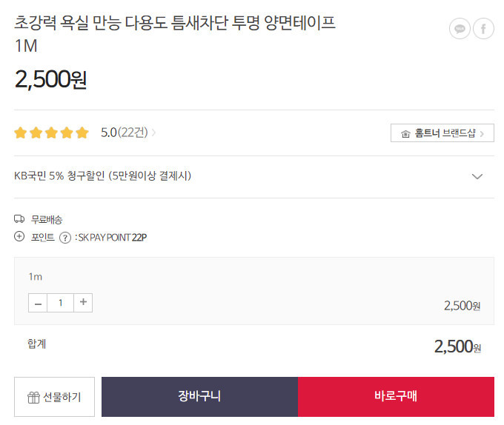Viewport: 504px width, 425px height.
Task: Click the gift box icon in 선물하기
Action: tap(33, 398)
